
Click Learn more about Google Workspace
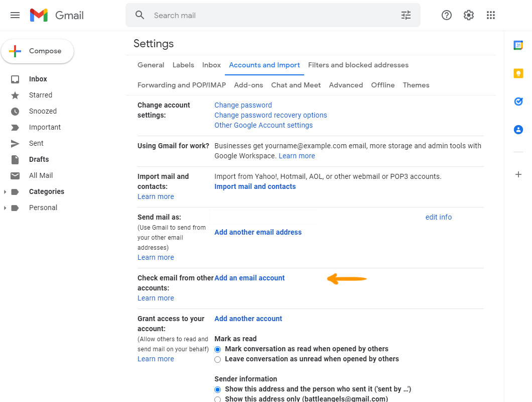[297, 156]
